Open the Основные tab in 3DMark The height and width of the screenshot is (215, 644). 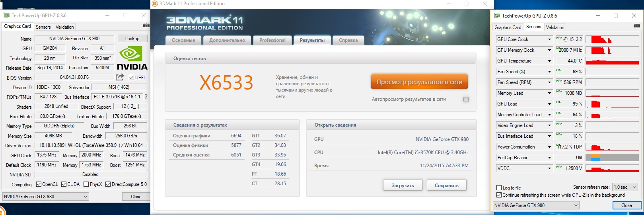[x=183, y=40]
